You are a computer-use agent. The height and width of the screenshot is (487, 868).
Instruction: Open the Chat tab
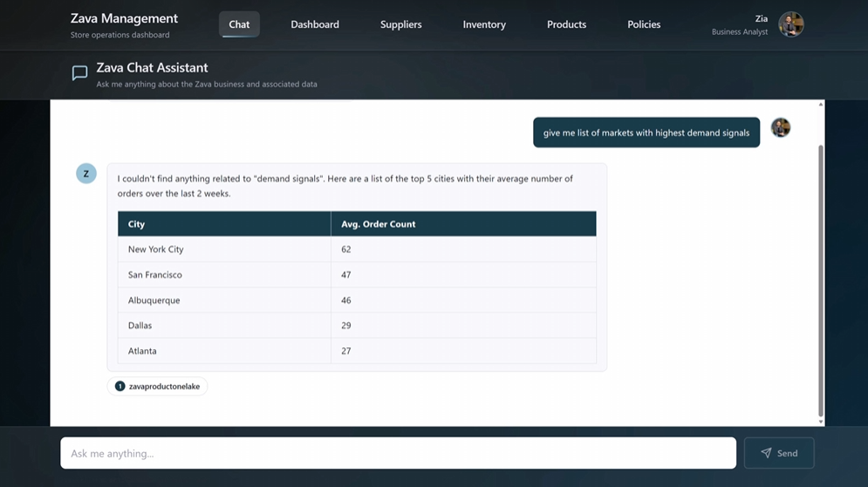(239, 24)
